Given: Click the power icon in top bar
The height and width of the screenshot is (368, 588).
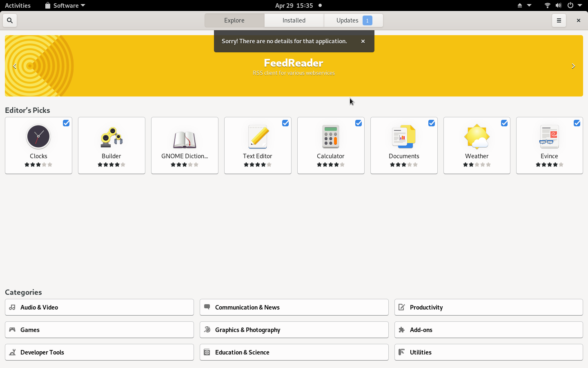Looking at the screenshot, I should point(570,5).
